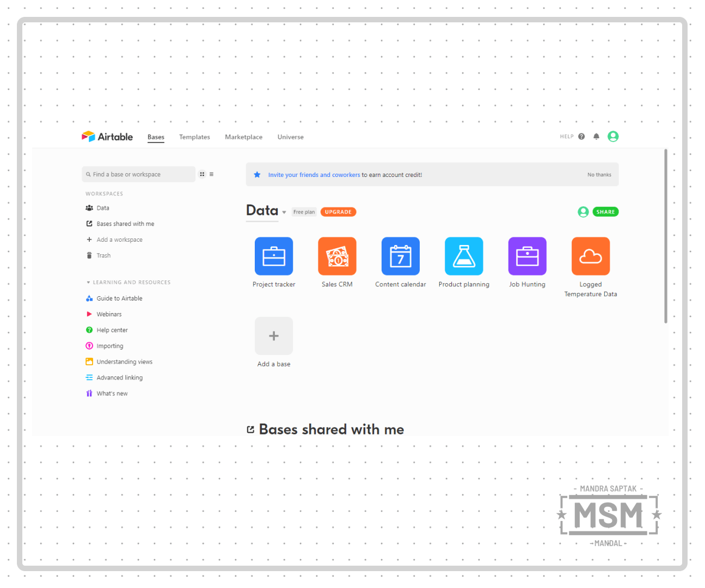705x588 pixels.
Task: Switch to the Templates tab
Action: click(x=194, y=137)
